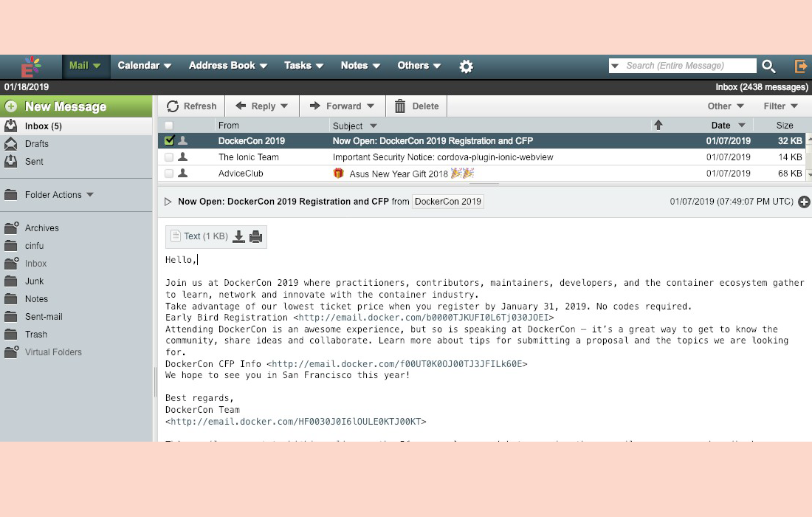
Task: Open the Others menu
Action: [419, 66]
